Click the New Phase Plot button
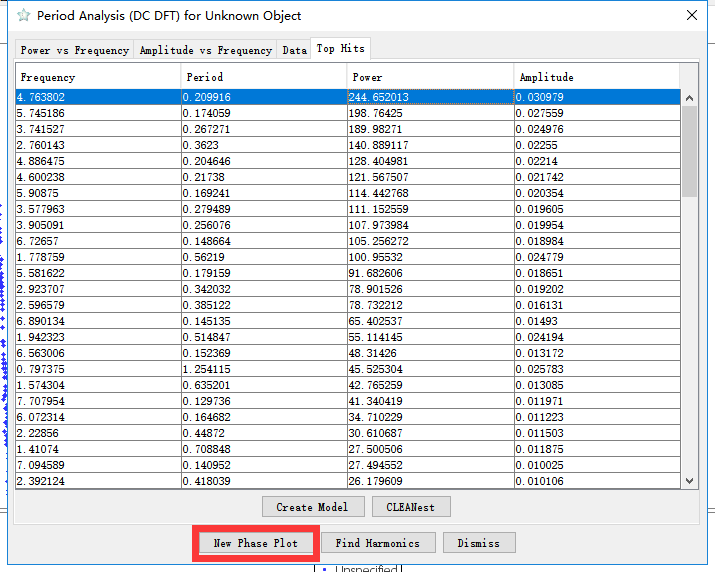 tap(256, 543)
